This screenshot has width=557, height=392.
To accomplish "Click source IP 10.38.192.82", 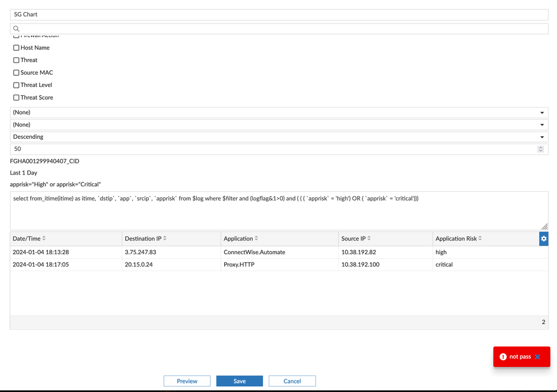I will coord(359,252).
